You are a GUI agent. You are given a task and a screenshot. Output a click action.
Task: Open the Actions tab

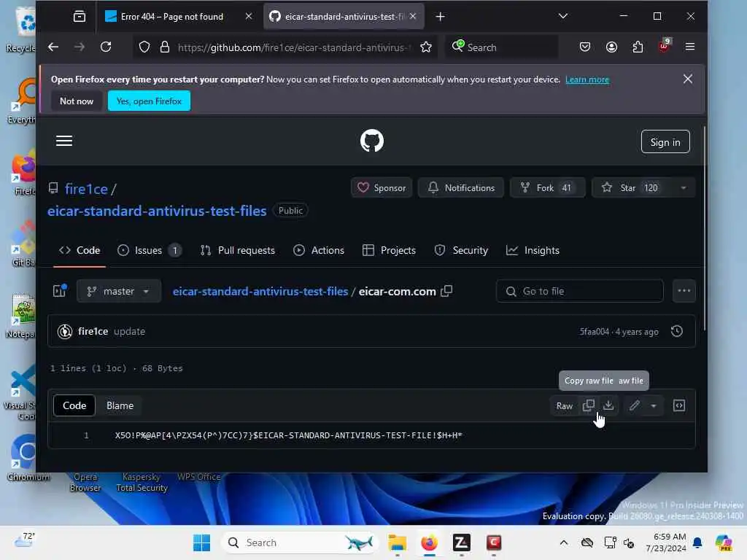[x=318, y=251]
